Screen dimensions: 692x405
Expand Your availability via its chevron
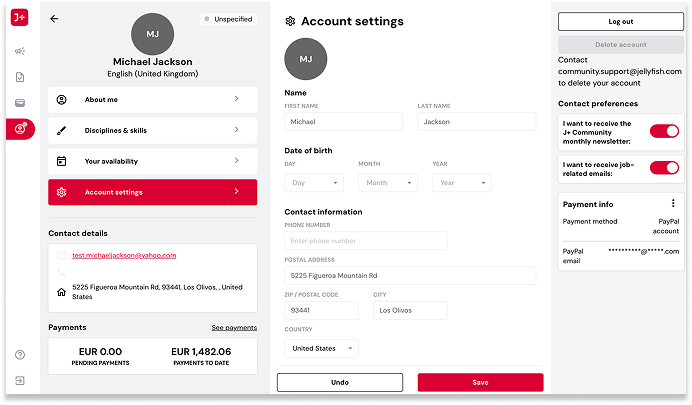click(237, 161)
